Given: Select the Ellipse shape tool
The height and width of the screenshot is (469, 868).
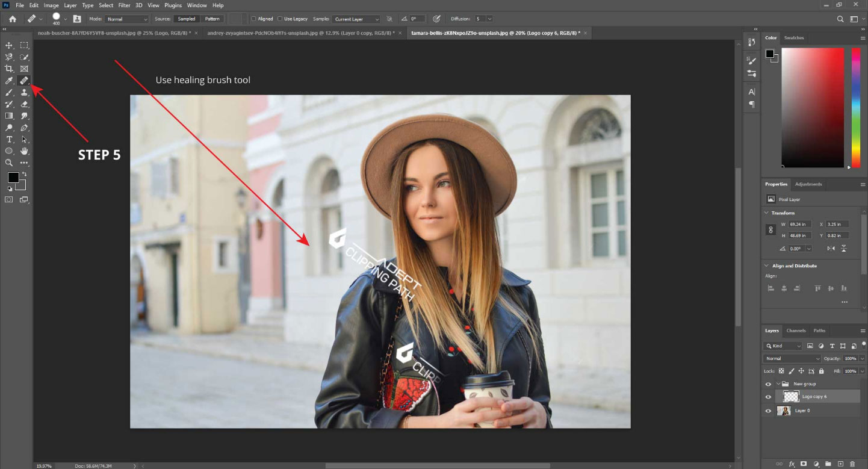Looking at the screenshot, I should [9, 151].
